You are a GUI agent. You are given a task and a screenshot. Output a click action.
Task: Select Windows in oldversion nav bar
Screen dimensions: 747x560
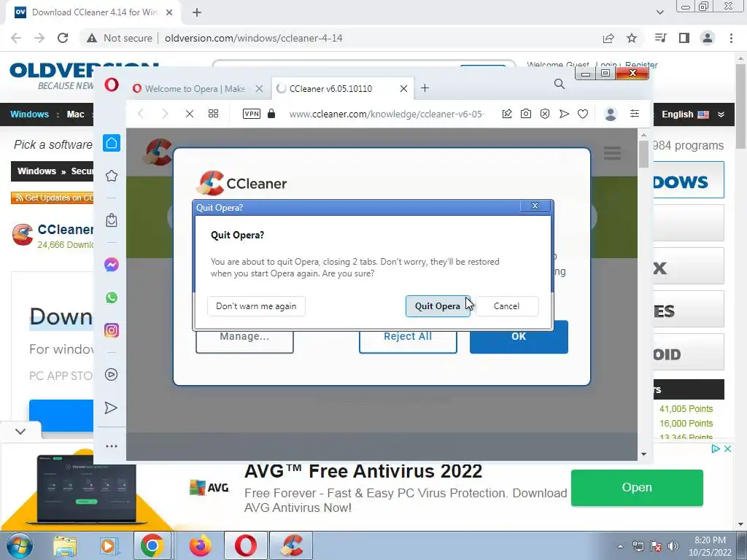pyautogui.click(x=29, y=114)
